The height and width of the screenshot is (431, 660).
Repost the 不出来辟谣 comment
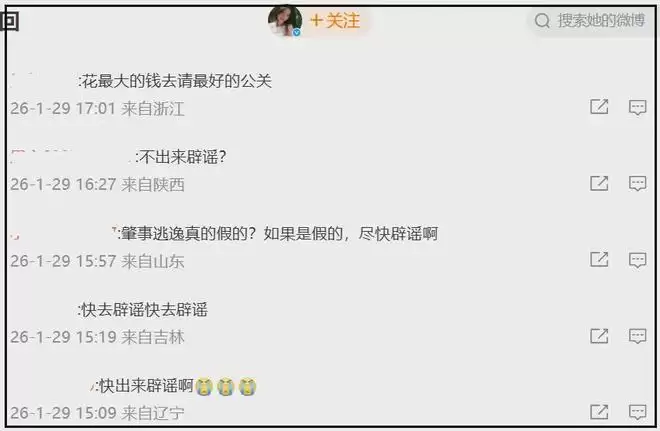[599, 183]
